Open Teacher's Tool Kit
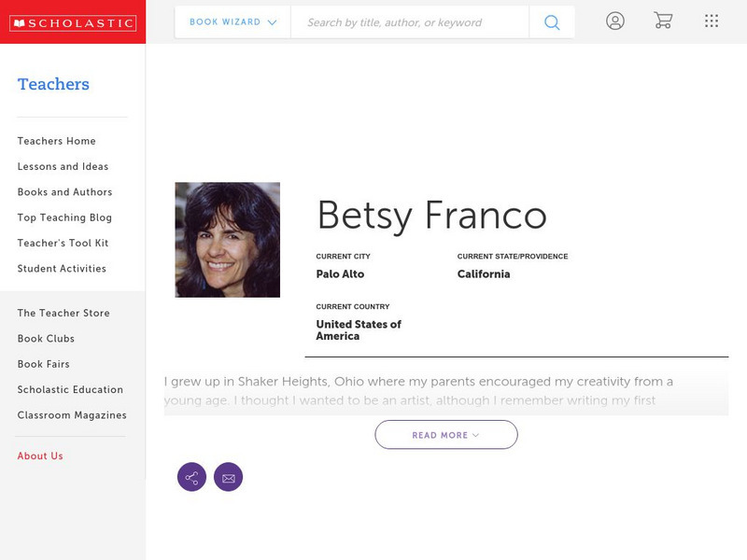 pos(63,244)
